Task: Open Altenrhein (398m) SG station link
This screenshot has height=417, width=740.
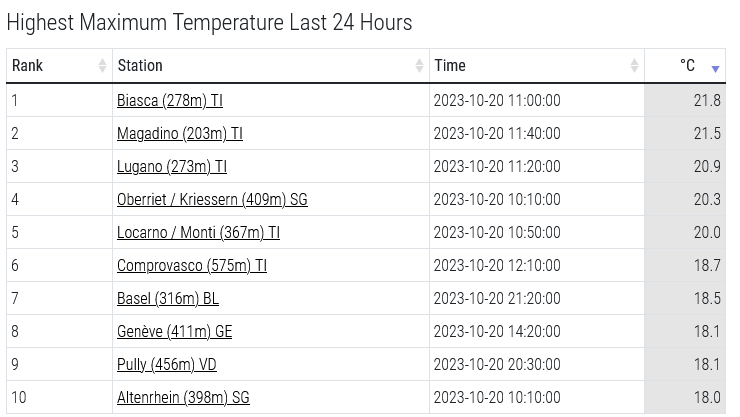Action: 183,398
